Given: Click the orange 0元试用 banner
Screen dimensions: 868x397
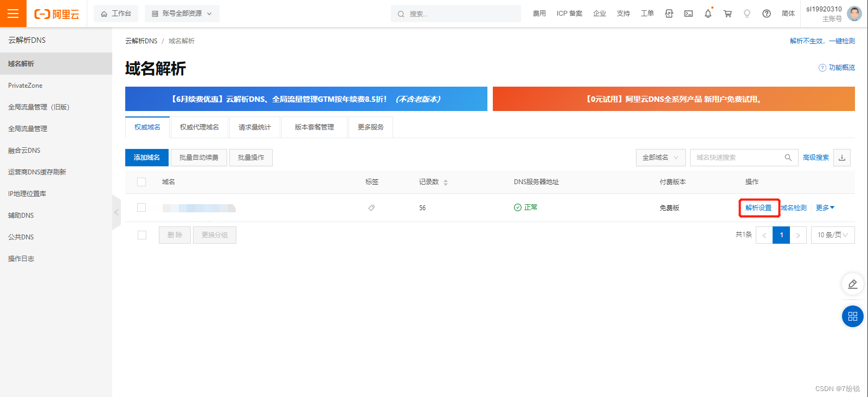Looking at the screenshot, I should pos(674,99).
